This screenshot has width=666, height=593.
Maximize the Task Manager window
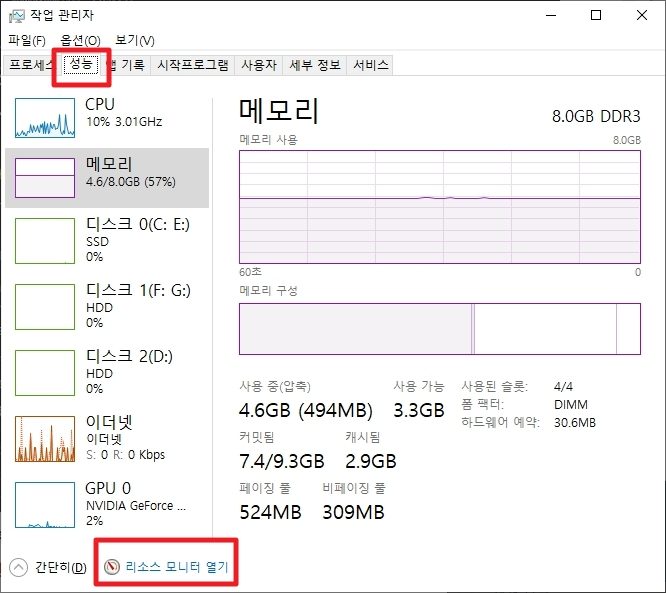[x=596, y=15]
